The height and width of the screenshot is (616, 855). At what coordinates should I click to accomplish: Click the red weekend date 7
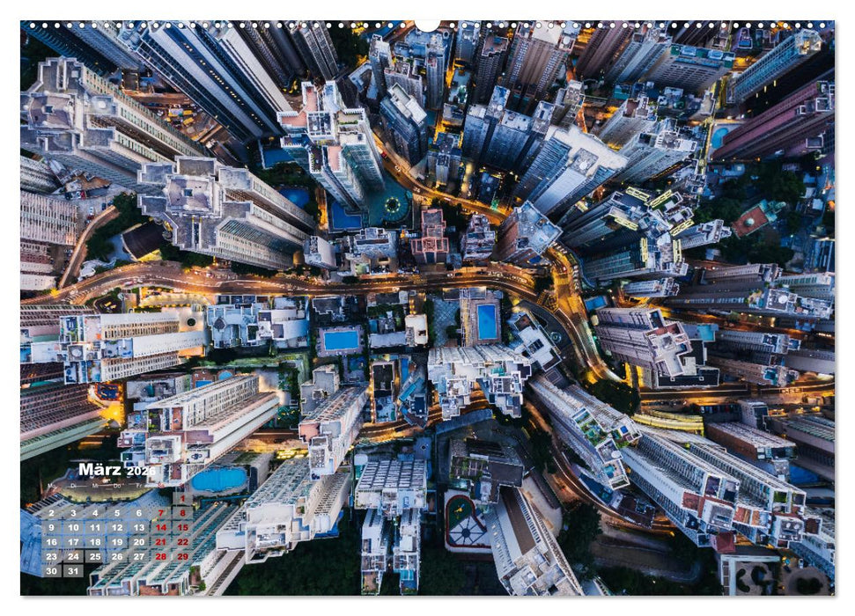[x=161, y=513]
